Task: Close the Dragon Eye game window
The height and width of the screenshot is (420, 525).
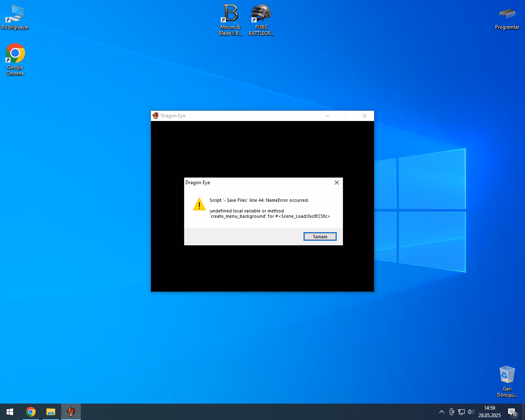Action: 365,116
